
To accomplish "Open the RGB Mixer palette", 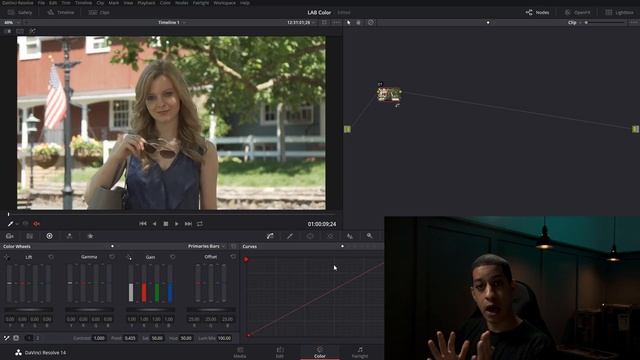I will point(69,236).
